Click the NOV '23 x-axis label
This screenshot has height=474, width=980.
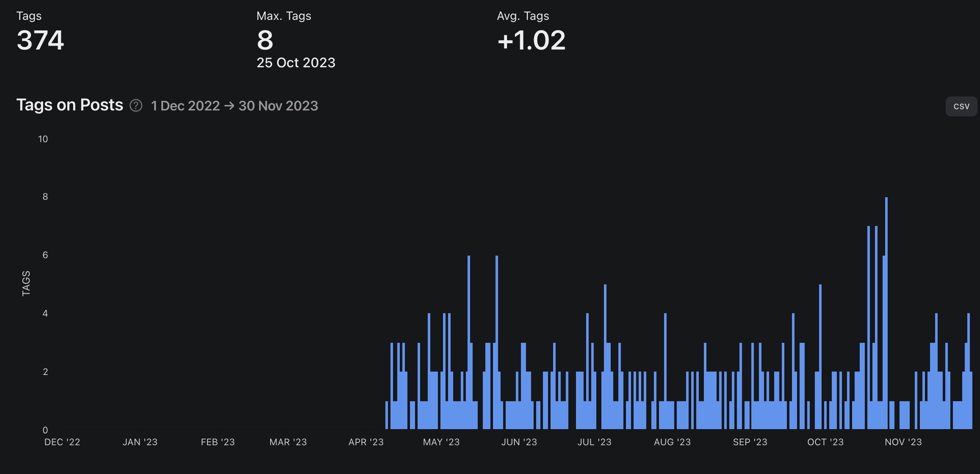click(x=903, y=442)
